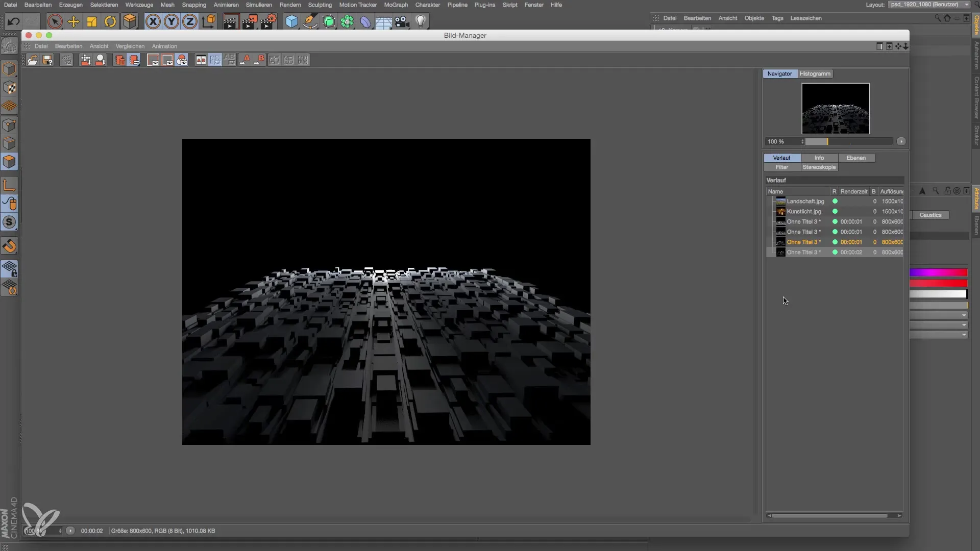
Task: Click the stop rendering icon
Action: tap(66, 60)
